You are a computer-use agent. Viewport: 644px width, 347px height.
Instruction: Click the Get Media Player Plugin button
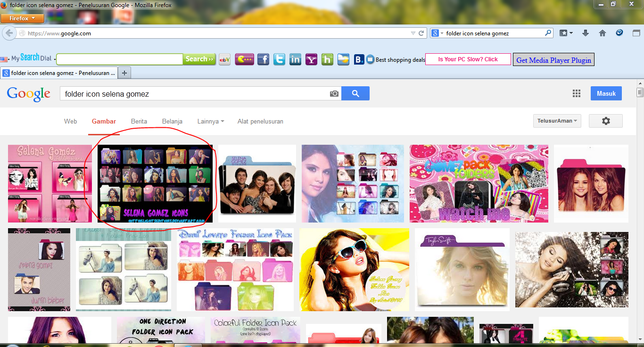point(553,60)
